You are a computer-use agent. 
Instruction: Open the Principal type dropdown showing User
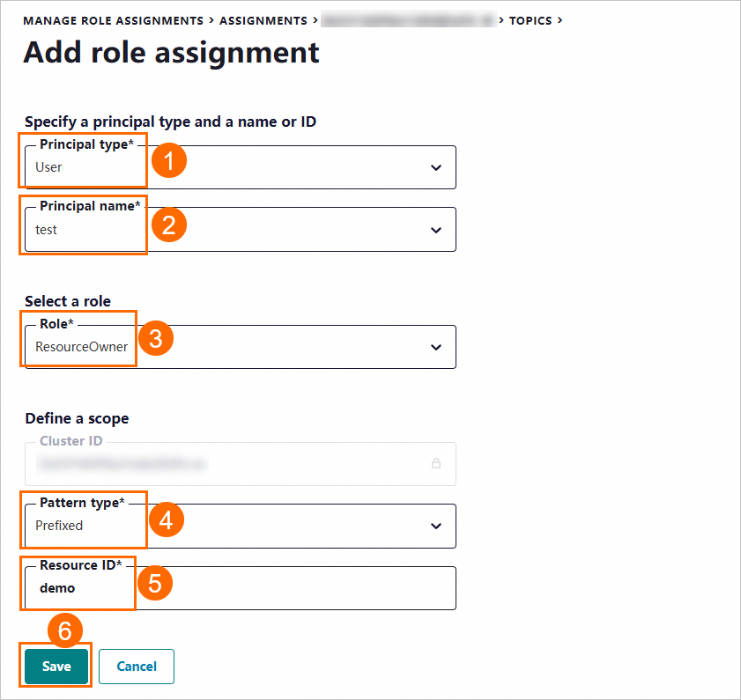coord(240,167)
